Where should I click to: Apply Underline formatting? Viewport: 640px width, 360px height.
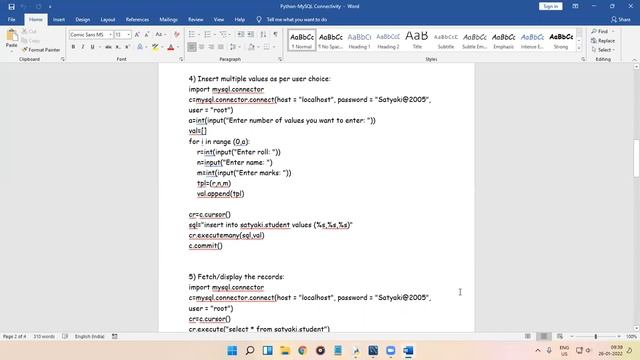(93, 47)
